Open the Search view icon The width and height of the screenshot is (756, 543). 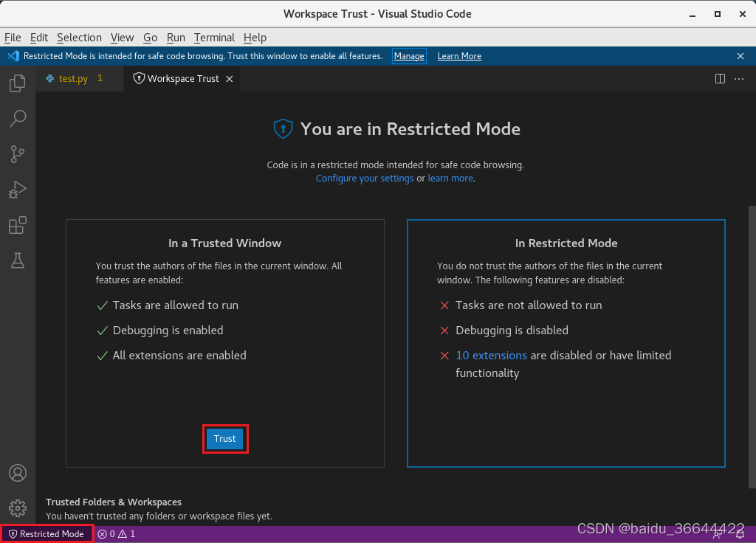pos(18,119)
